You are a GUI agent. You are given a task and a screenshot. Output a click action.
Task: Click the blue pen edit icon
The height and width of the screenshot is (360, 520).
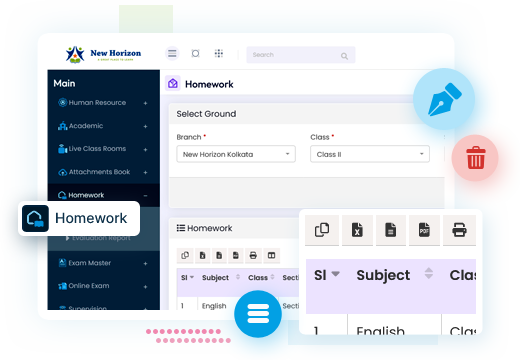pos(444,99)
